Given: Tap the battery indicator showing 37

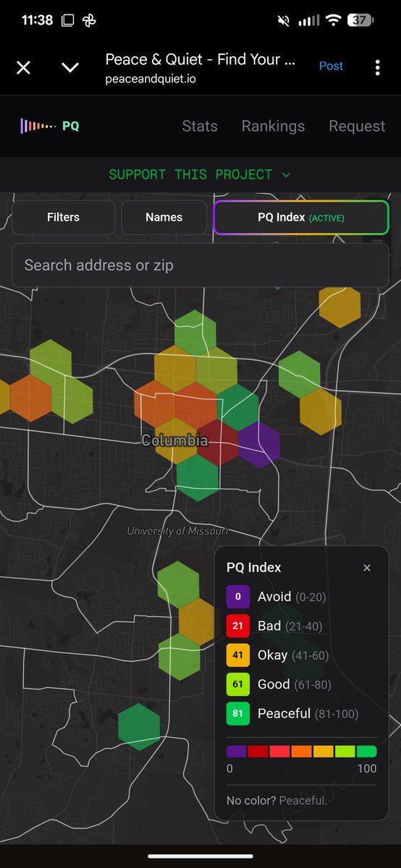Looking at the screenshot, I should point(361,20).
